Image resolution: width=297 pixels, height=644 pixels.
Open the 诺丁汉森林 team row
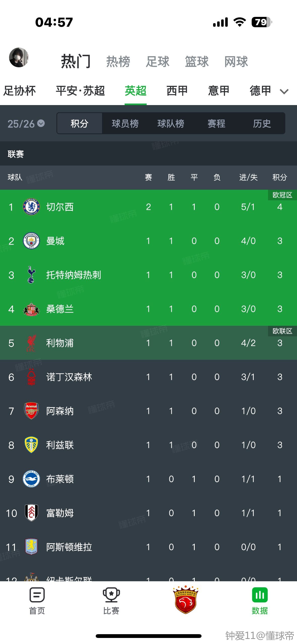(x=148, y=377)
